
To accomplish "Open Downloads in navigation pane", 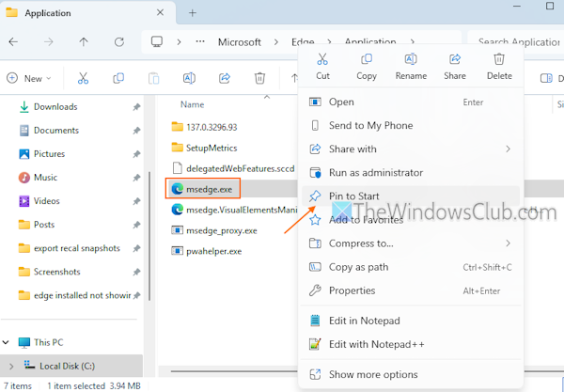I will [x=55, y=107].
